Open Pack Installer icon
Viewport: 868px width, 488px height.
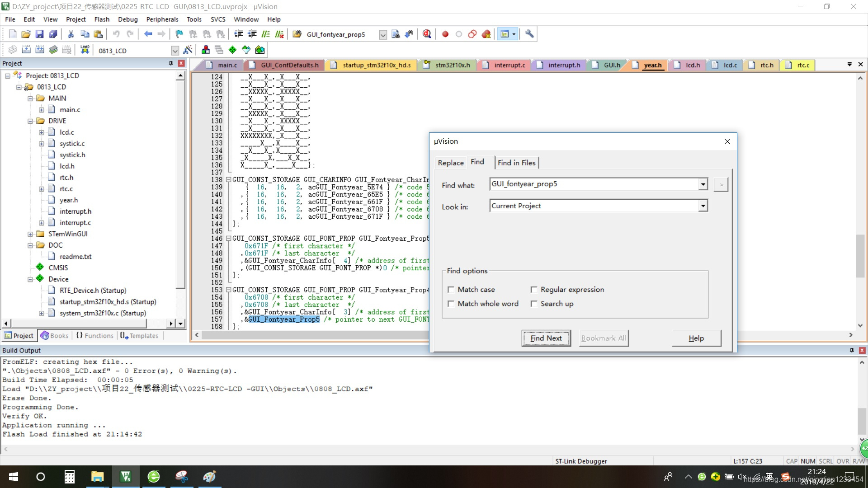[260, 50]
